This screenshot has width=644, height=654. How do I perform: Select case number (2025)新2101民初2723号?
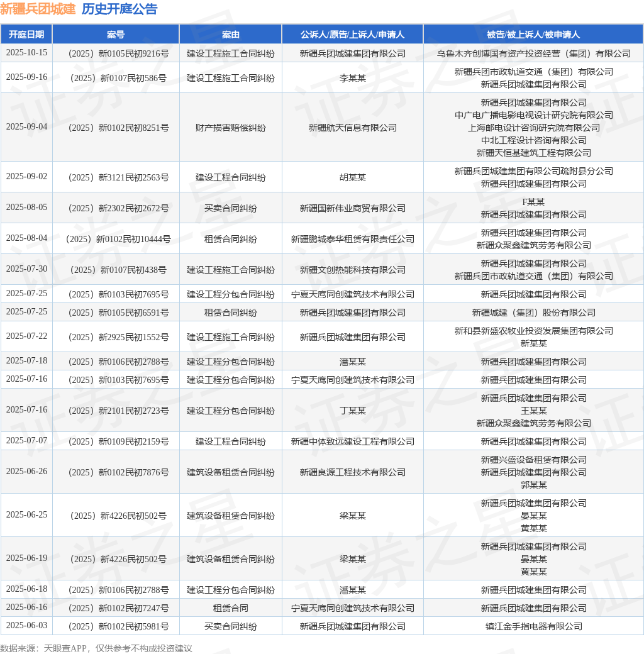tap(118, 411)
